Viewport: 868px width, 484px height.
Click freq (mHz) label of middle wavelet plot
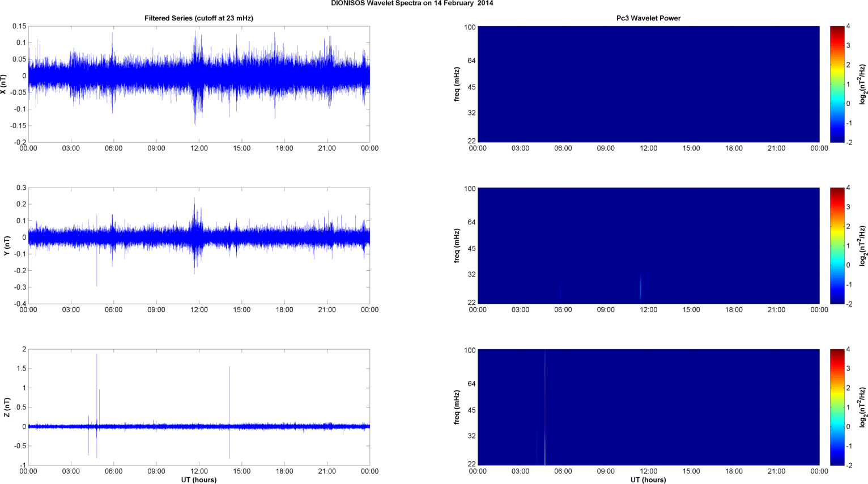pyautogui.click(x=457, y=245)
